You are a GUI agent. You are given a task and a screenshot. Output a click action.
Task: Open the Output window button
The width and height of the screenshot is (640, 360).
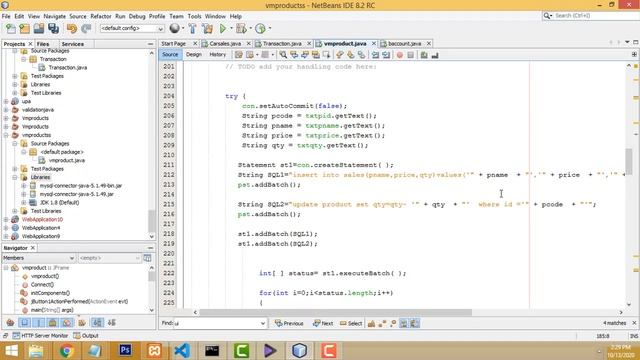tap(86, 336)
